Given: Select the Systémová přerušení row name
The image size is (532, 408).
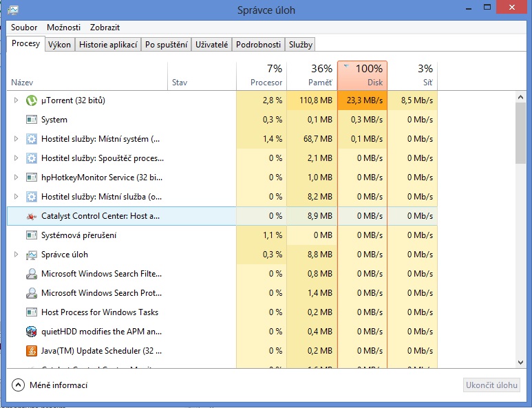Looking at the screenshot, I should [x=78, y=235].
